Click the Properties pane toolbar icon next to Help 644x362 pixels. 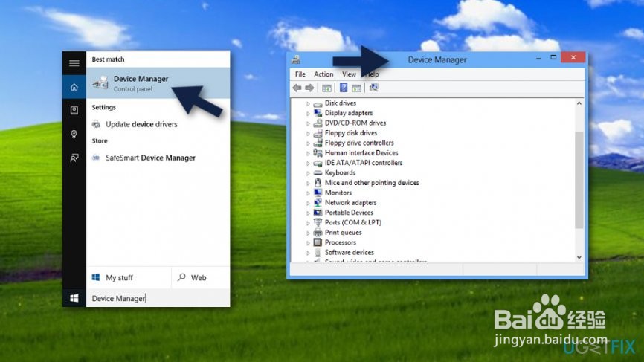tap(356, 88)
